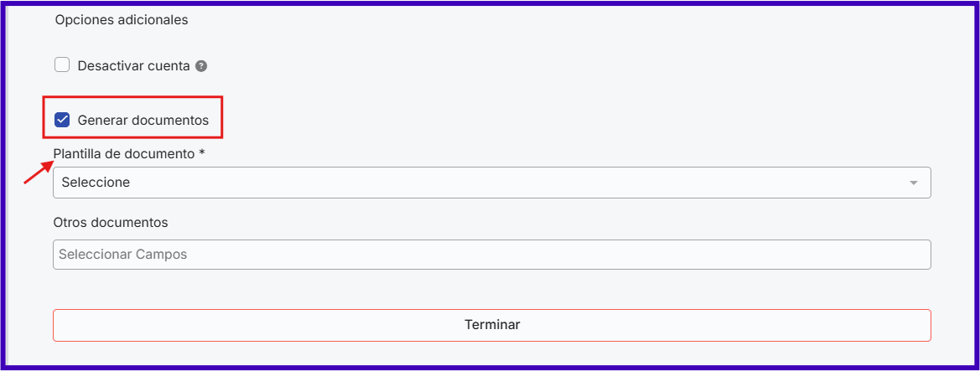The image size is (980, 371).
Task: Click the required asterisk after Plantilla de documento
Action: [x=202, y=154]
